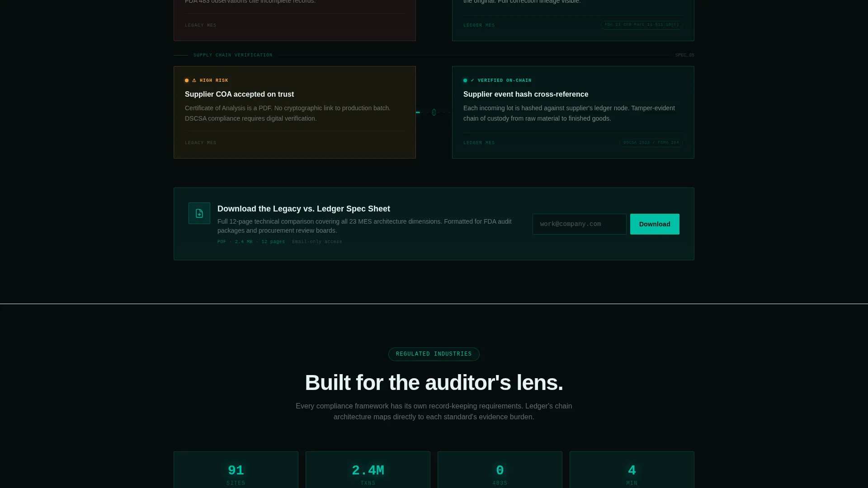Click the Download button
Viewport: 868px width, 488px height.
point(655,224)
